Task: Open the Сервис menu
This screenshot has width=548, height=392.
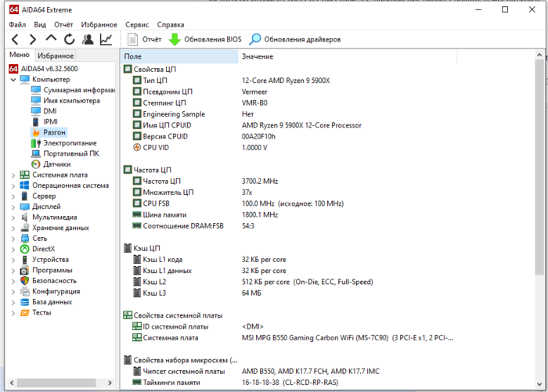Action: pyautogui.click(x=137, y=25)
